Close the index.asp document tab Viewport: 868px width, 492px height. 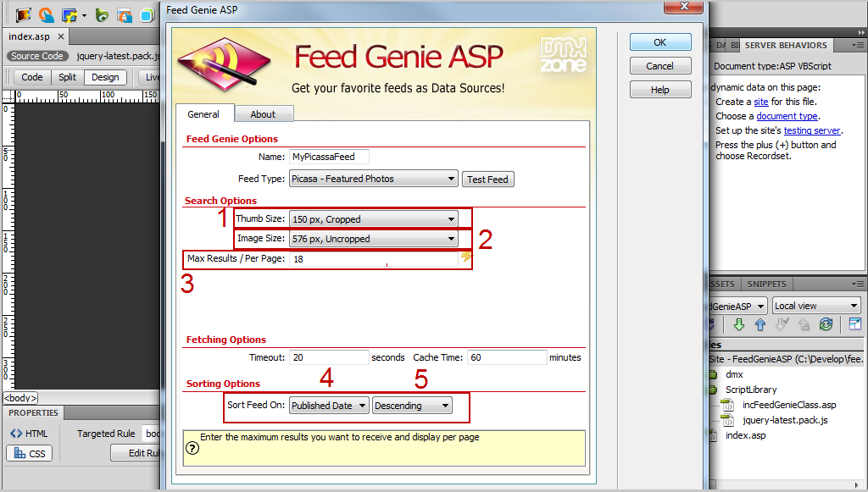coord(61,36)
